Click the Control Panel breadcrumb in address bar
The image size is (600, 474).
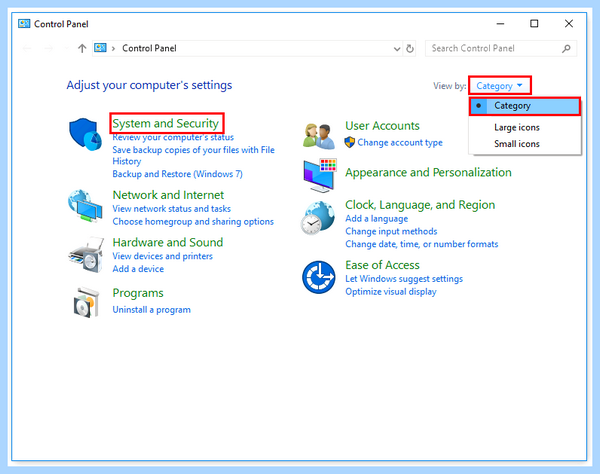click(x=149, y=49)
